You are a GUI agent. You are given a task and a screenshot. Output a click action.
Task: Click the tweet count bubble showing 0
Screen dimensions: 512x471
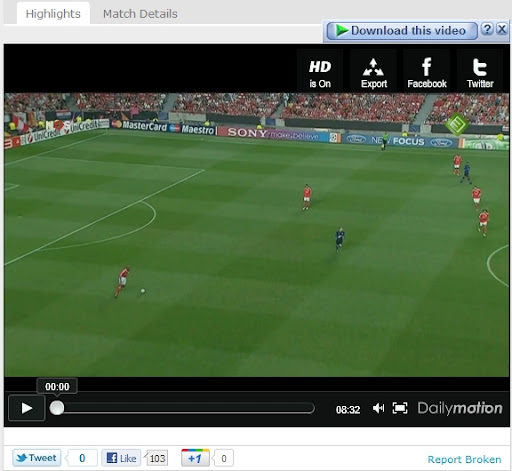point(82,458)
